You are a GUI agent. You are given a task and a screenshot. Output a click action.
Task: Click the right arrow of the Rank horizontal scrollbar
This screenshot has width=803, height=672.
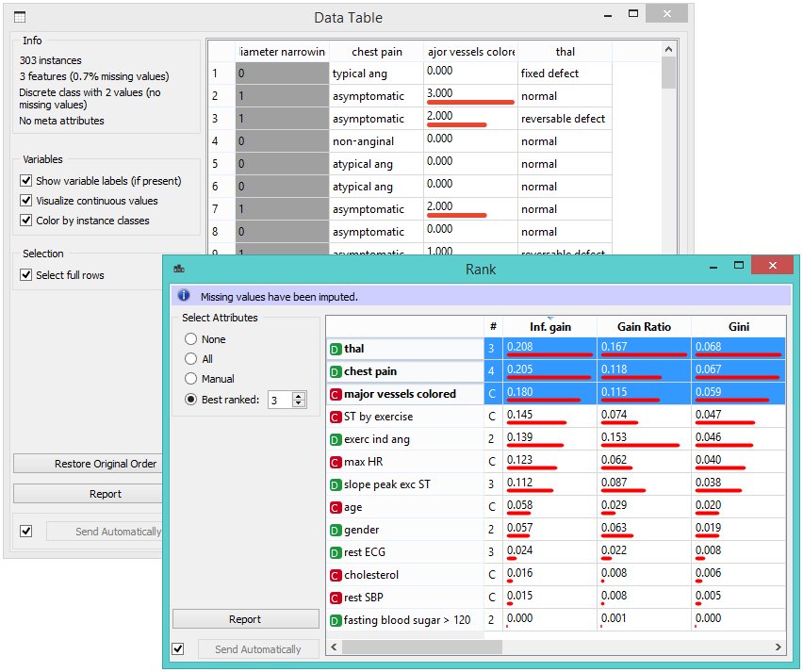point(777,647)
